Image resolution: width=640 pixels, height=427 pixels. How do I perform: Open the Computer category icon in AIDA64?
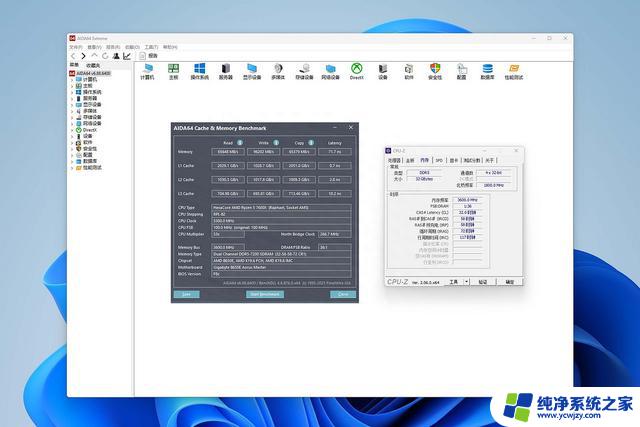pyautogui.click(x=147, y=71)
